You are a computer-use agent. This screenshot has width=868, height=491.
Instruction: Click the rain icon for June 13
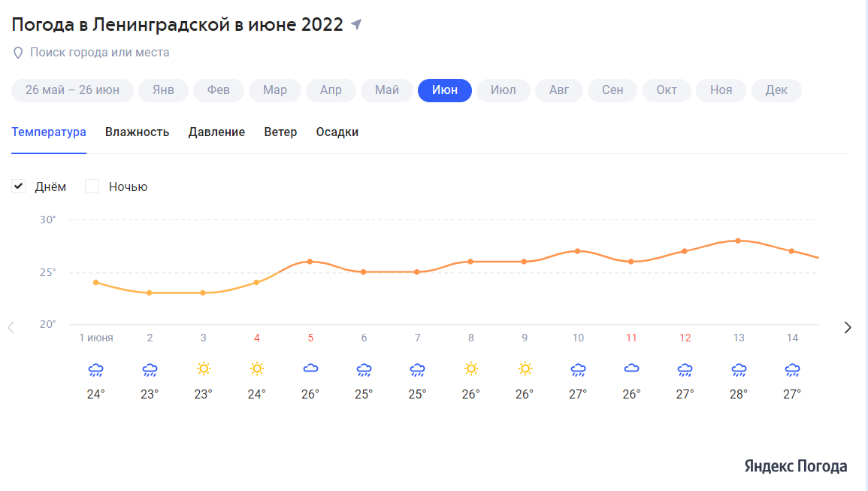pyautogui.click(x=739, y=370)
